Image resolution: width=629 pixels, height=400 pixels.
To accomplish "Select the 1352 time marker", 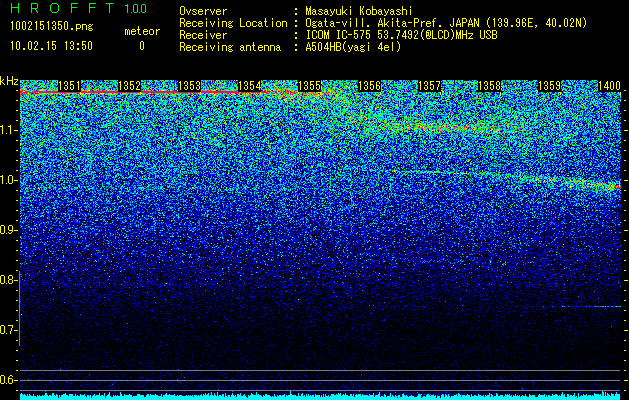I will [x=130, y=86].
